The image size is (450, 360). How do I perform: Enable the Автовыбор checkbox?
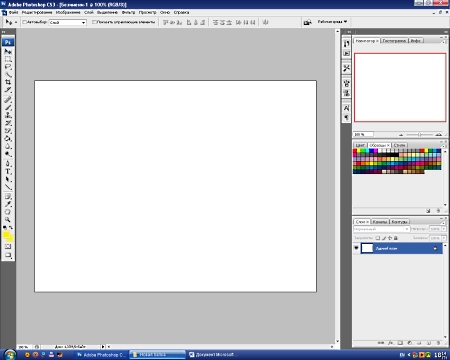[x=24, y=22]
